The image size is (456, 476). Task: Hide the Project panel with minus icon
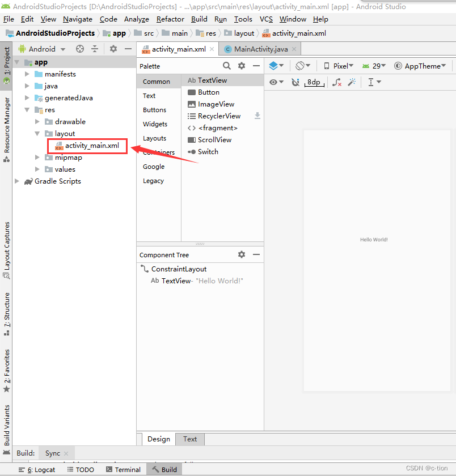(128, 49)
